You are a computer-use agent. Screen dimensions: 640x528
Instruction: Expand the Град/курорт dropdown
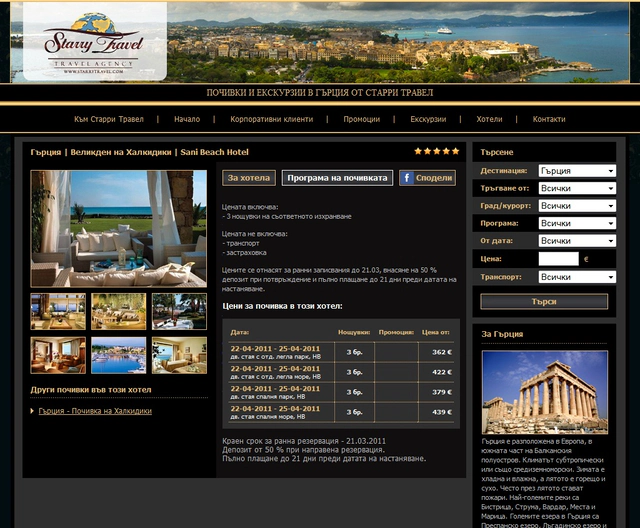pyautogui.click(x=577, y=206)
